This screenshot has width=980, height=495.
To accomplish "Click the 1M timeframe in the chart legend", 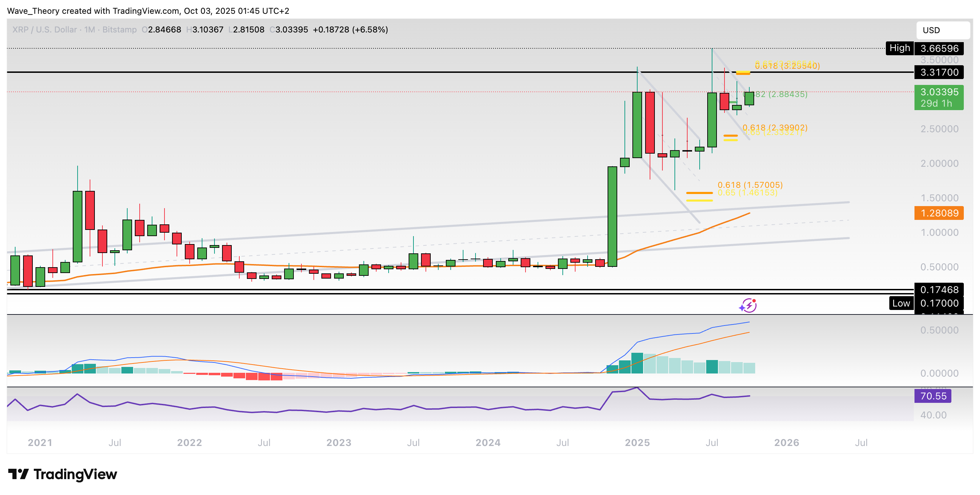I will click(x=90, y=30).
